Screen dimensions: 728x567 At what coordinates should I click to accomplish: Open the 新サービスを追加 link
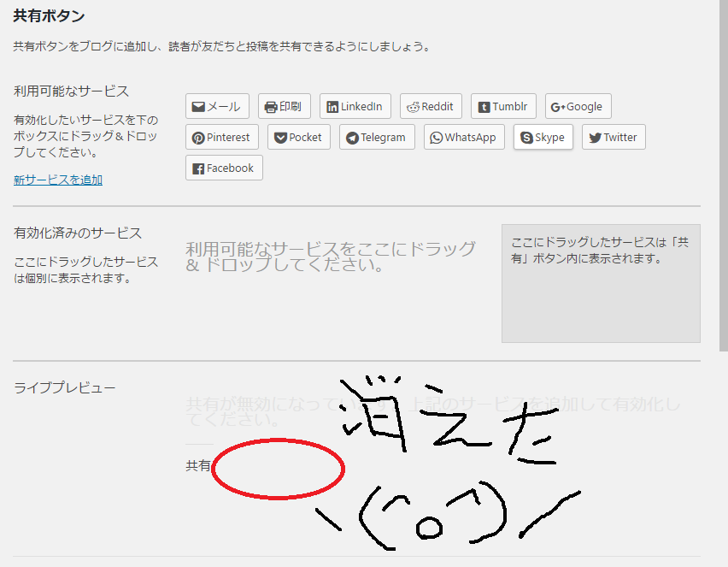point(58,180)
